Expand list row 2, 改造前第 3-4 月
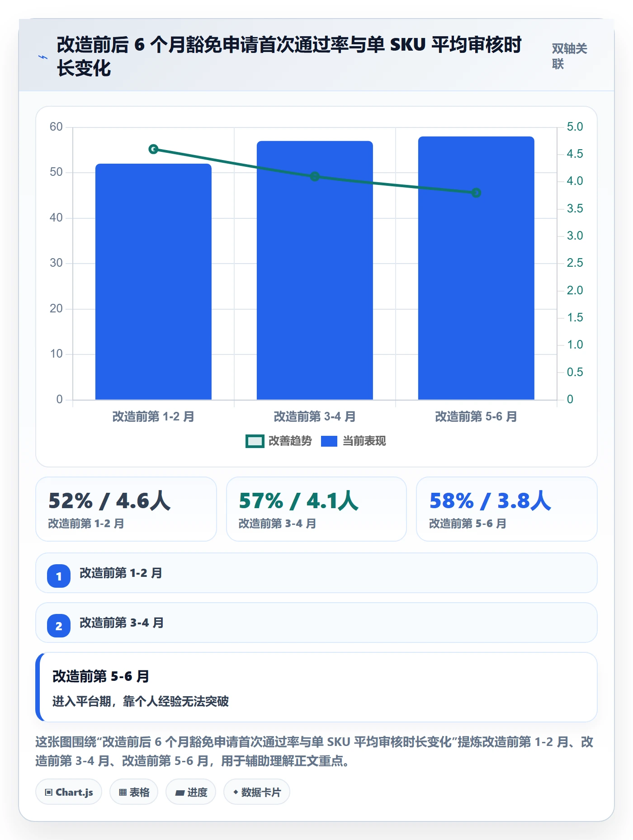The height and width of the screenshot is (840, 633). click(x=316, y=623)
